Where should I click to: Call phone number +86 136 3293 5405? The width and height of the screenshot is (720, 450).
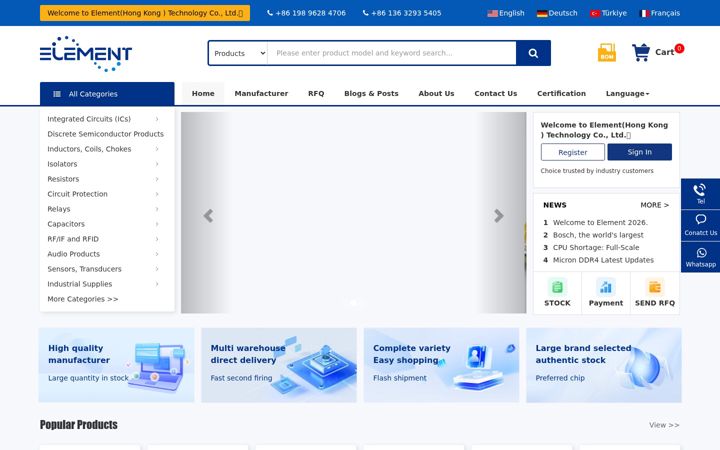402,13
